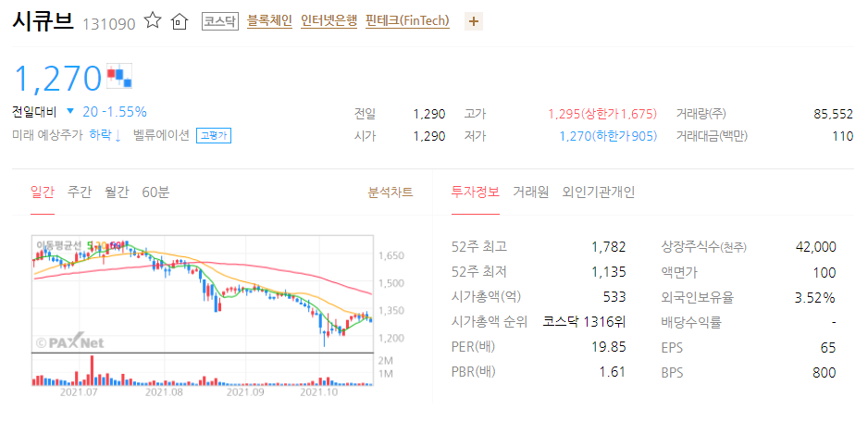Open the 핀테크(FinTech) theme link

(x=407, y=21)
